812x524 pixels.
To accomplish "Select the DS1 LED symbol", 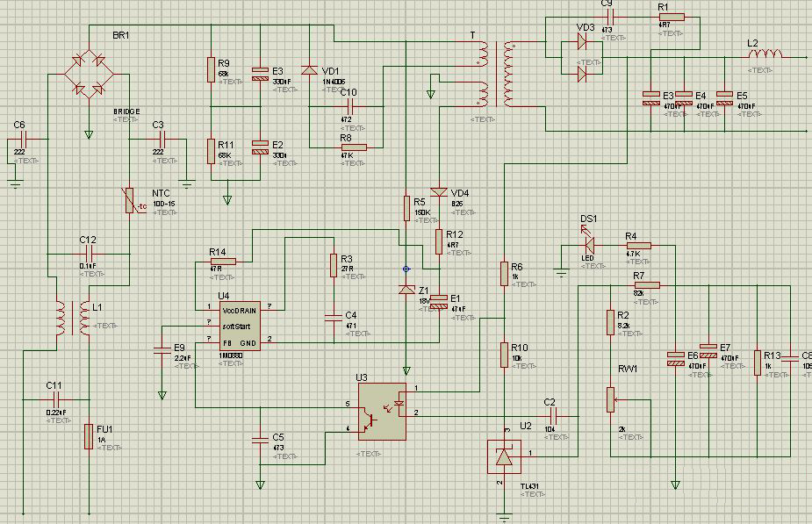I will pos(588,243).
